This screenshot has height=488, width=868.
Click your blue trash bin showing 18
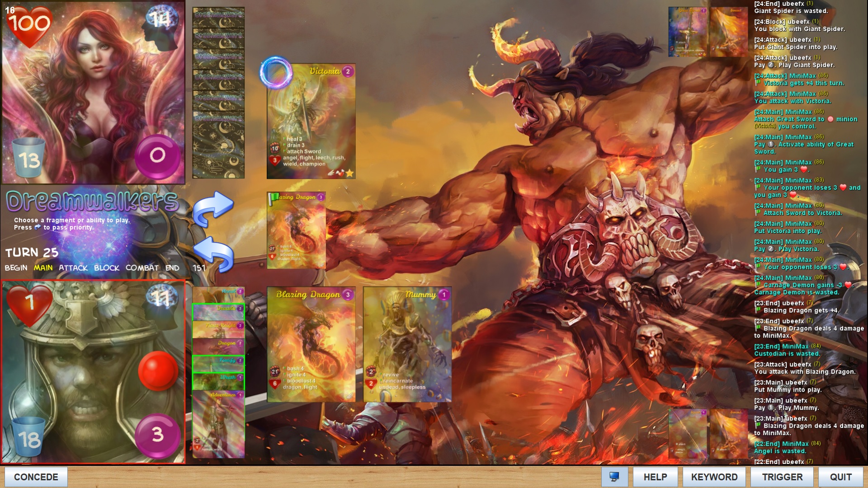tap(28, 437)
